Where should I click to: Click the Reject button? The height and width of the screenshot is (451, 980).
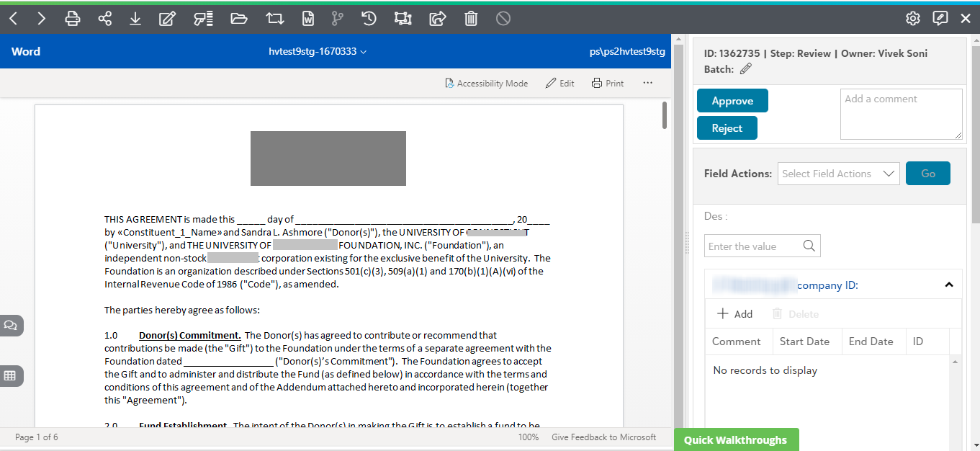(x=727, y=128)
